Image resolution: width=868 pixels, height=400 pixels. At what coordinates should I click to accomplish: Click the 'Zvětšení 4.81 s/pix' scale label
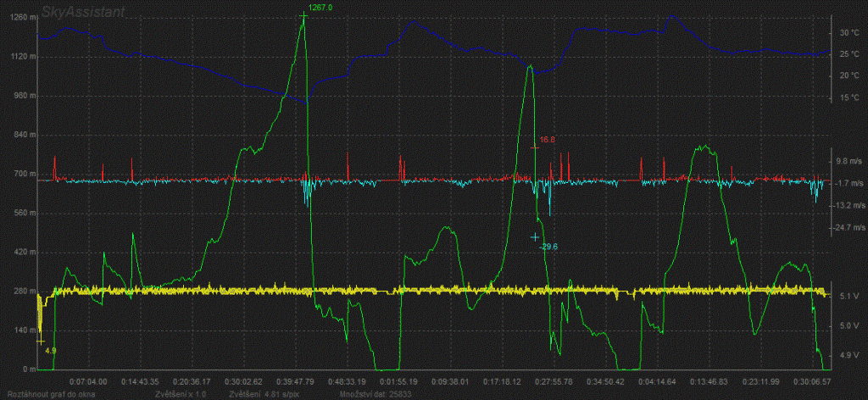tap(259, 394)
